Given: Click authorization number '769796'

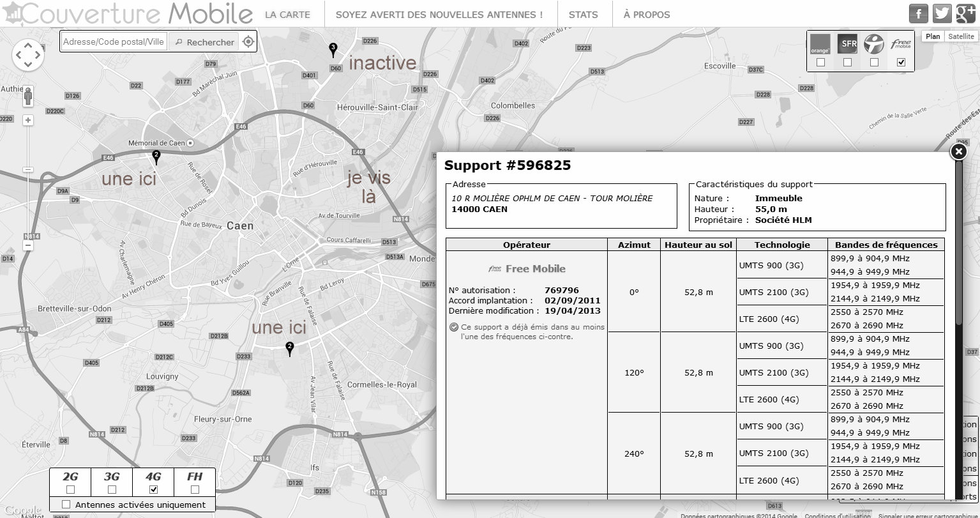Looking at the screenshot, I should tap(562, 290).
